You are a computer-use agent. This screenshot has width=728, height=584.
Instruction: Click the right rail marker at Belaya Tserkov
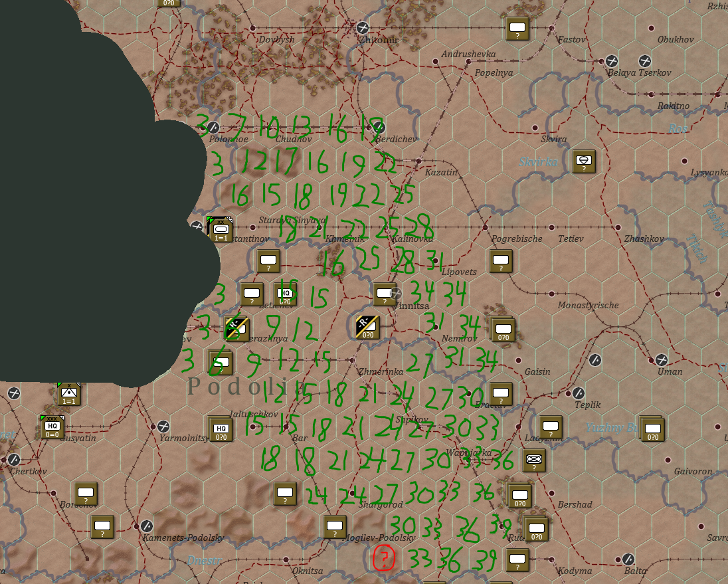[x=644, y=61]
